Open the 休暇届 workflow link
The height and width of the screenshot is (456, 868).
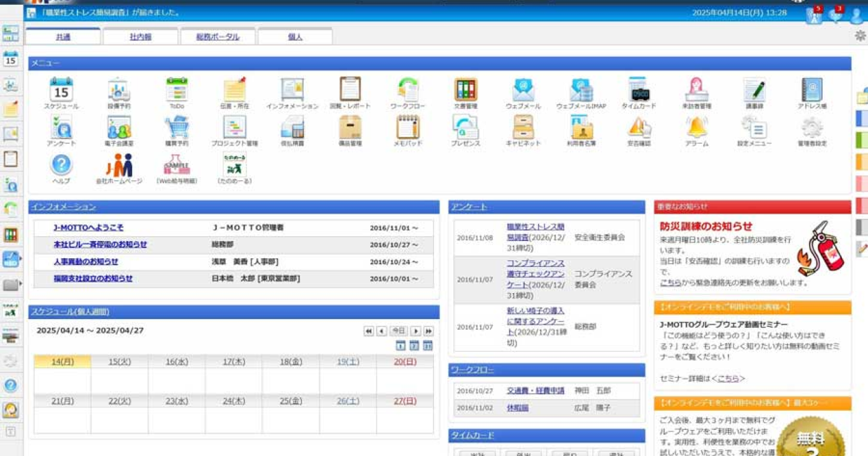coord(518,408)
